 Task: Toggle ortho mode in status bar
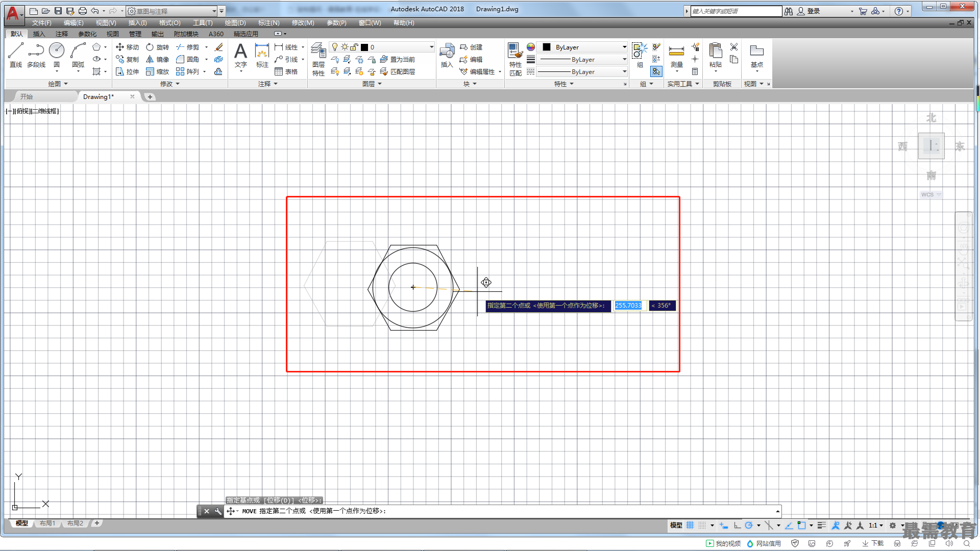(x=737, y=525)
